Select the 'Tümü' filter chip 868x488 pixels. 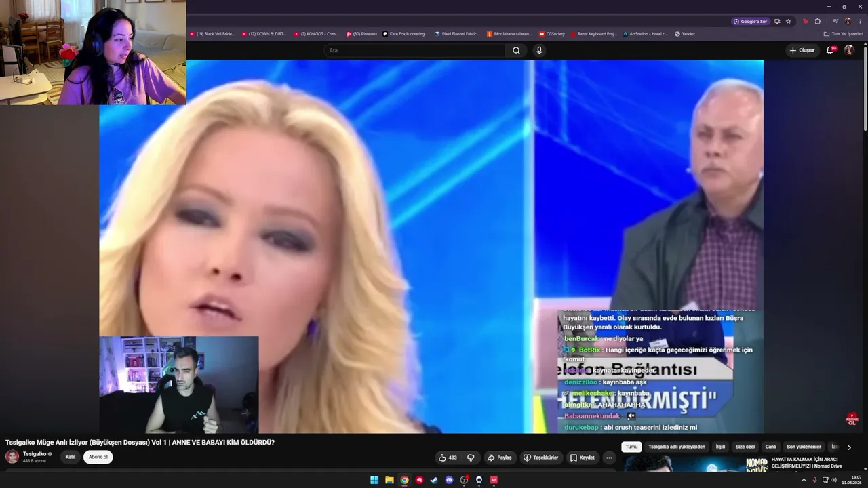coord(631,447)
